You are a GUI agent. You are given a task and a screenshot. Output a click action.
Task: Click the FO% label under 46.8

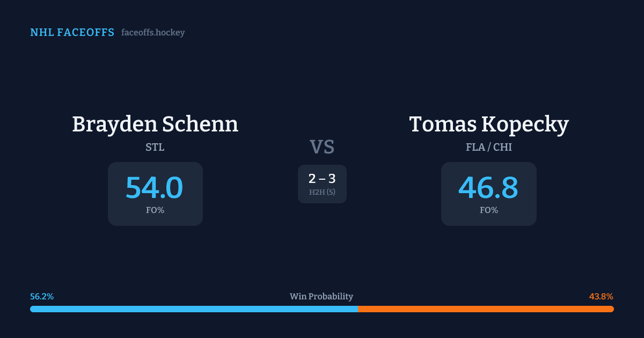point(489,210)
